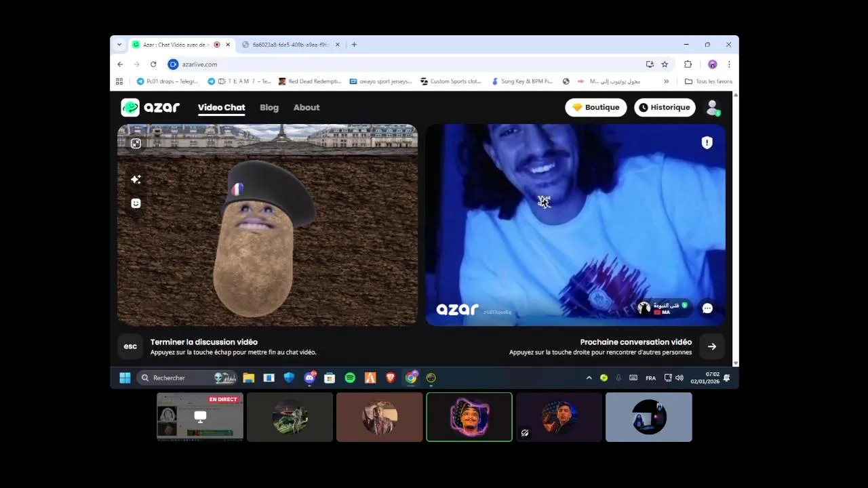Open the Chrome profile avatar
Image resolution: width=868 pixels, height=488 pixels.
(712, 64)
